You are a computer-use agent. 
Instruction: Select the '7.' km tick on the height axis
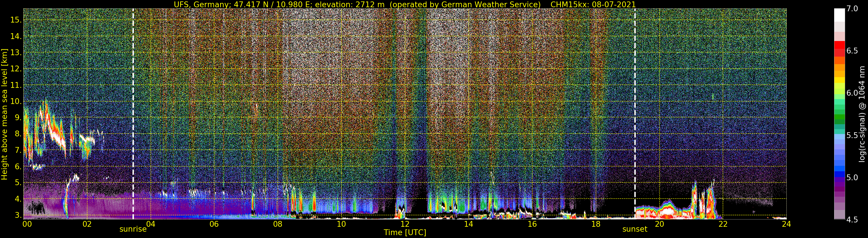[18, 150]
